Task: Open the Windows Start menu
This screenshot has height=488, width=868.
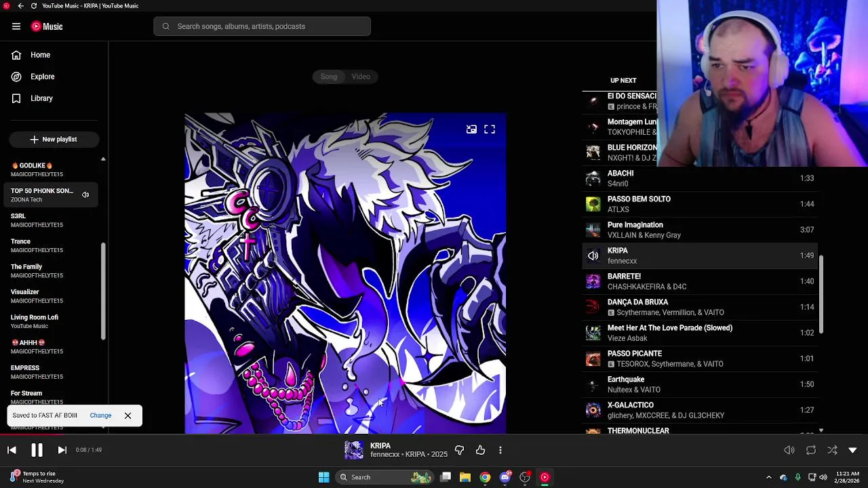Action: [x=323, y=477]
